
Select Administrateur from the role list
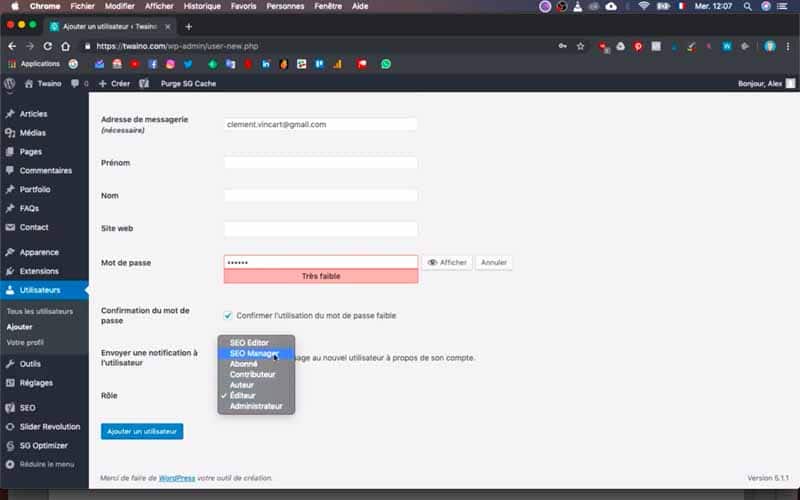(x=256, y=406)
